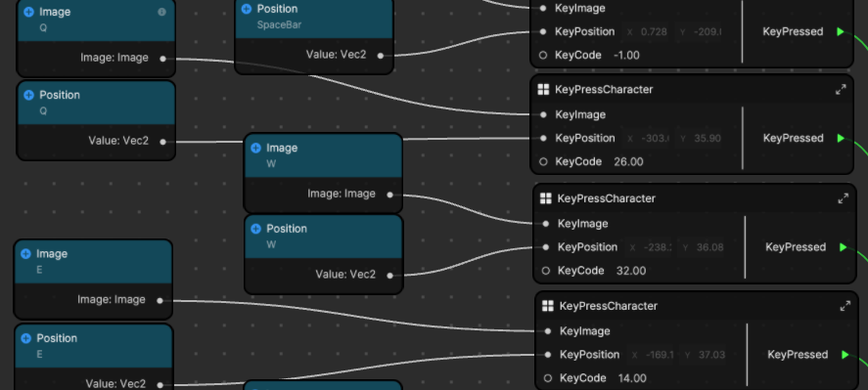Select KeyPressCharacter title above KeyCode 32.00

click(606, 198)
